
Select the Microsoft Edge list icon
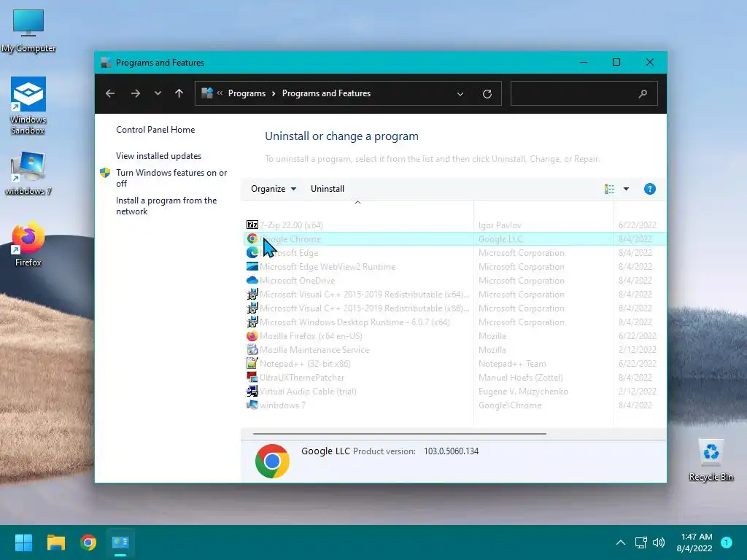pyautogui.click(x=252, y=252)
